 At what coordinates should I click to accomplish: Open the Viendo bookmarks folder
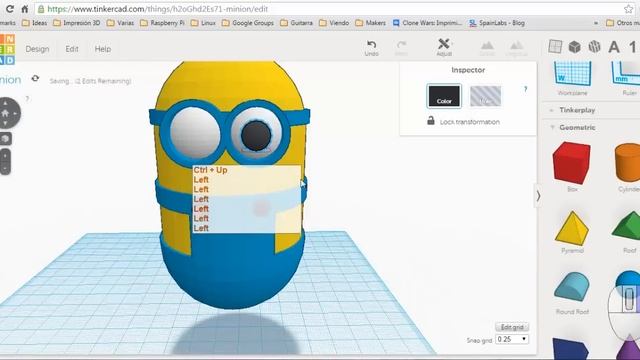[334, 23]
